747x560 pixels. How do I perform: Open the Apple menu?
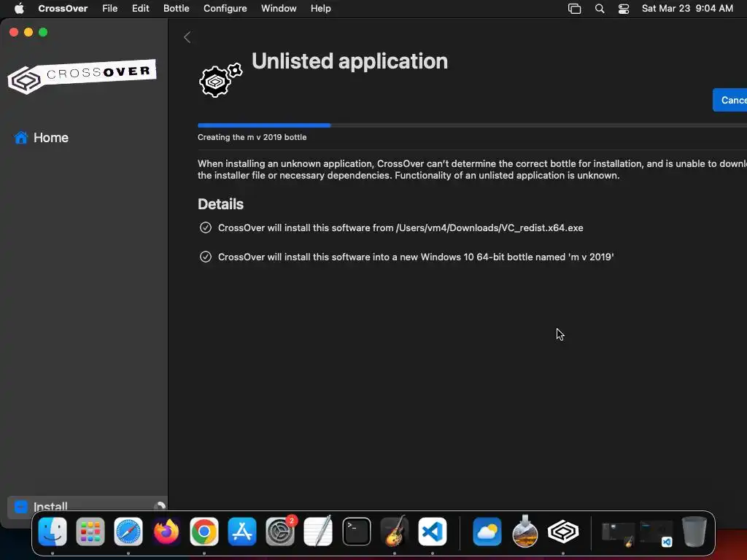[x=19, y=8]
